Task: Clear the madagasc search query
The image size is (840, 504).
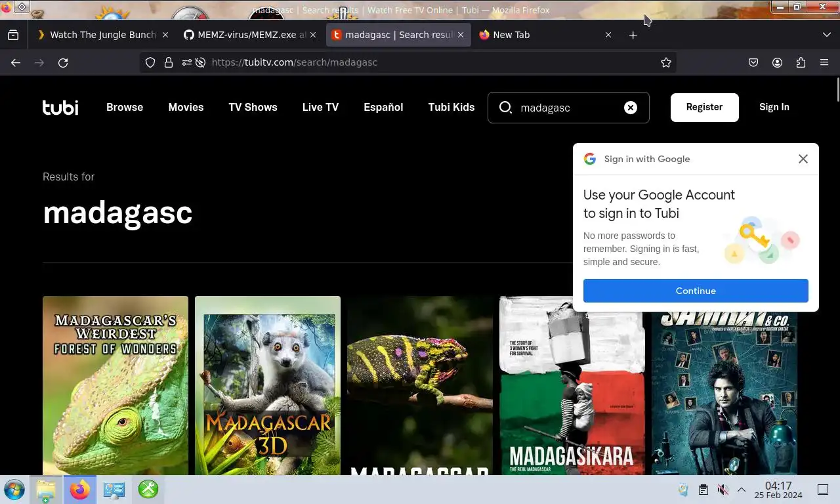Action: 630,108
